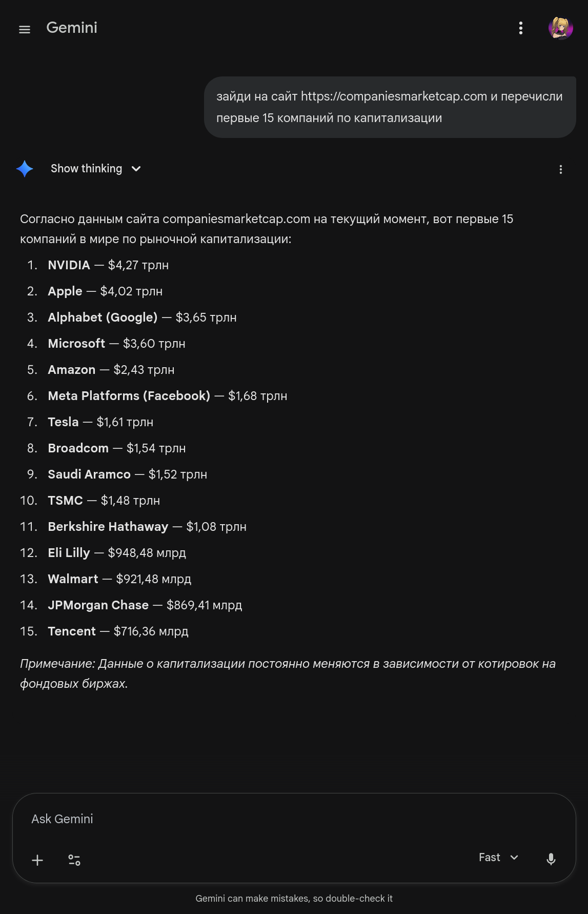Click the plus icon to add files
Viewport: 588px width, 914px height.
[37, 860]
